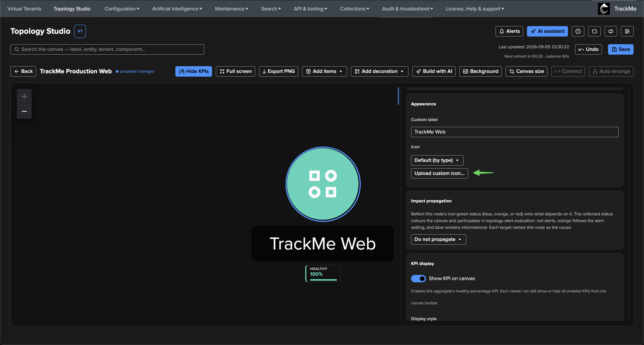This screenshot has width=644, height=345.
Task: Click the Save button
Action: point(621,49)
